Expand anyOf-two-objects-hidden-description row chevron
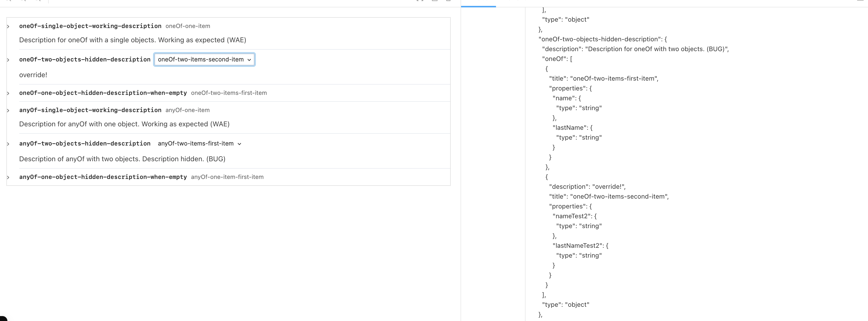This screenshot has width=868, height=321. 8,144
